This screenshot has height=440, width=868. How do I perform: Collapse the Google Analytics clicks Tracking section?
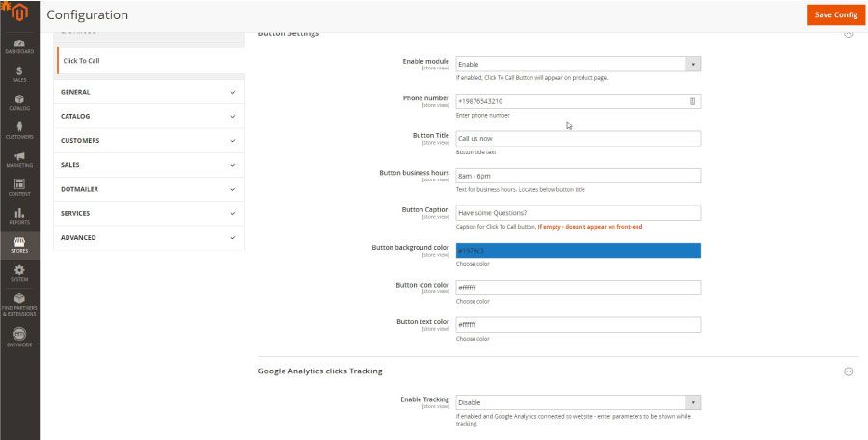click(848, 371)
